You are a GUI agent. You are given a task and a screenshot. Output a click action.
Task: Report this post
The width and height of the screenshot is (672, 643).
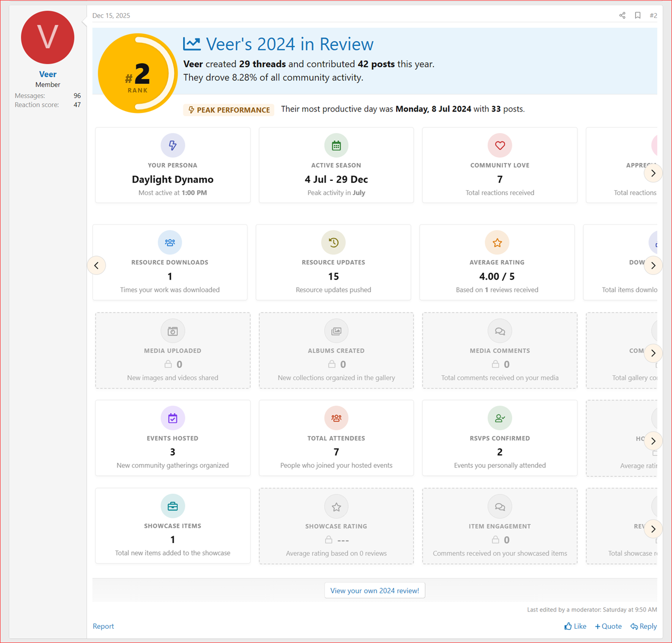pos(103,626)
